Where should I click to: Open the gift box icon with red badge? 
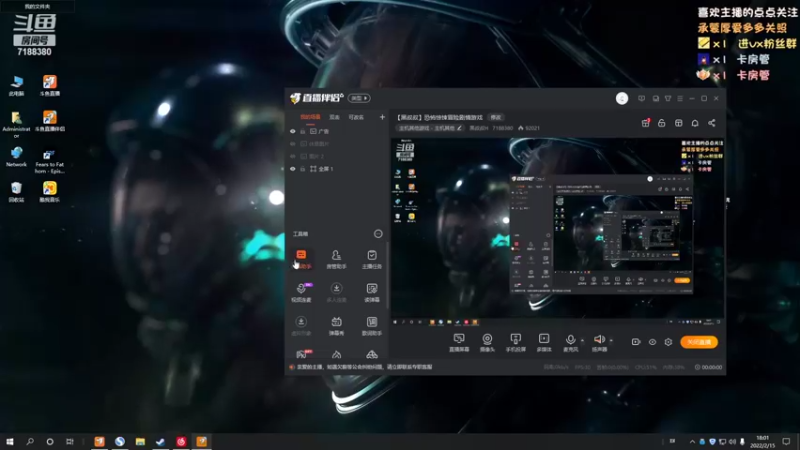click(645, 123)
